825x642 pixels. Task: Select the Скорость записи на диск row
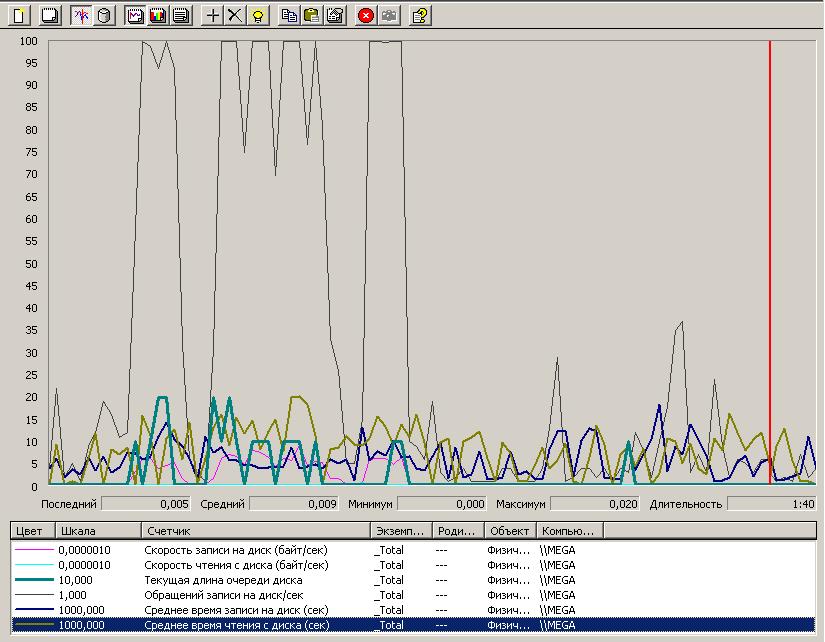[236, 550]
